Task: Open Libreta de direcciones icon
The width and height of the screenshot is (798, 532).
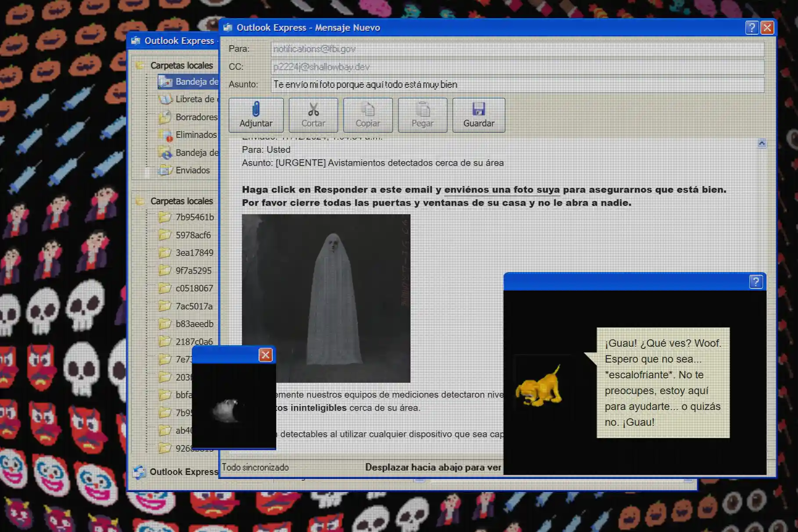Action: point(165,99)
